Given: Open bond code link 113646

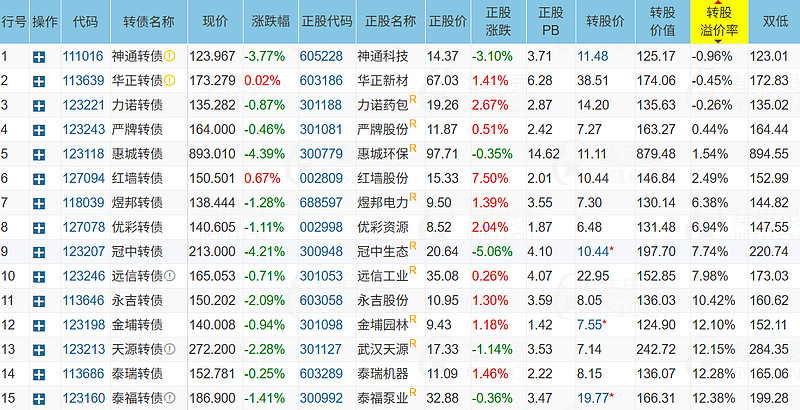Looking at the screenshot, I should [x=83, y=300].
